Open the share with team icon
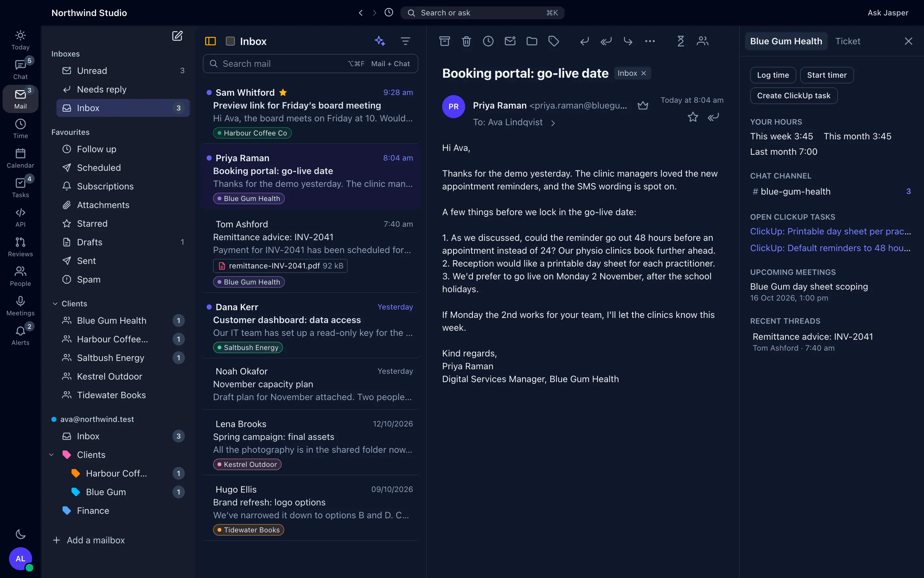Screen dimensions: 924x578 [x=702, y=41]
